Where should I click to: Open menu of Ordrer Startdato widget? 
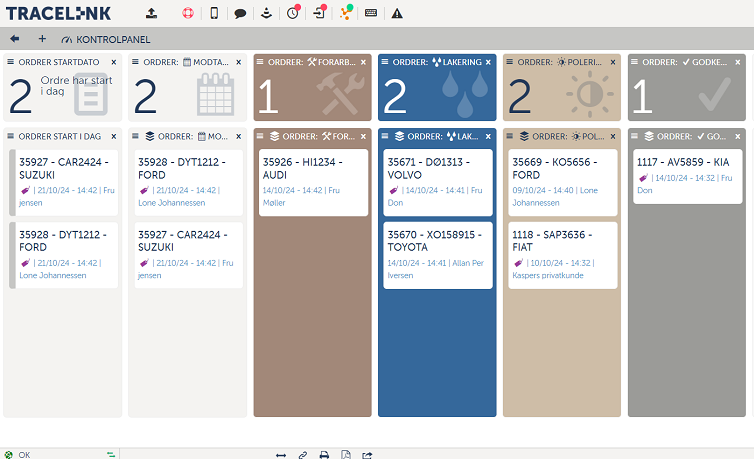click(11, 62)
